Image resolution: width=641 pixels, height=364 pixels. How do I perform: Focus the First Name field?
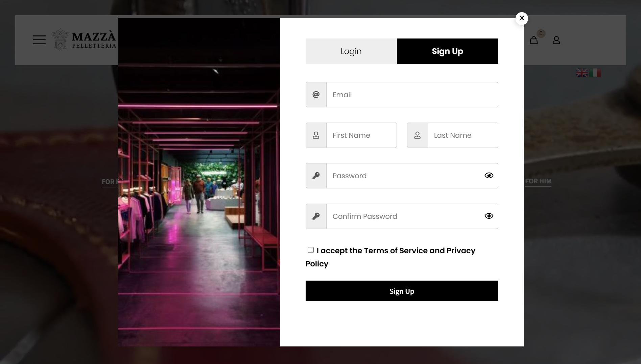(361, 135)
